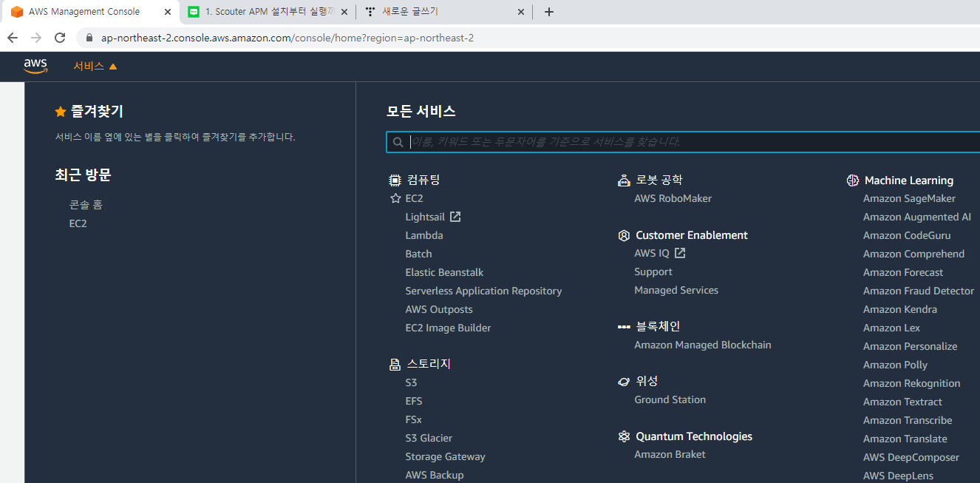Open a new browser tab

(548, 12)
